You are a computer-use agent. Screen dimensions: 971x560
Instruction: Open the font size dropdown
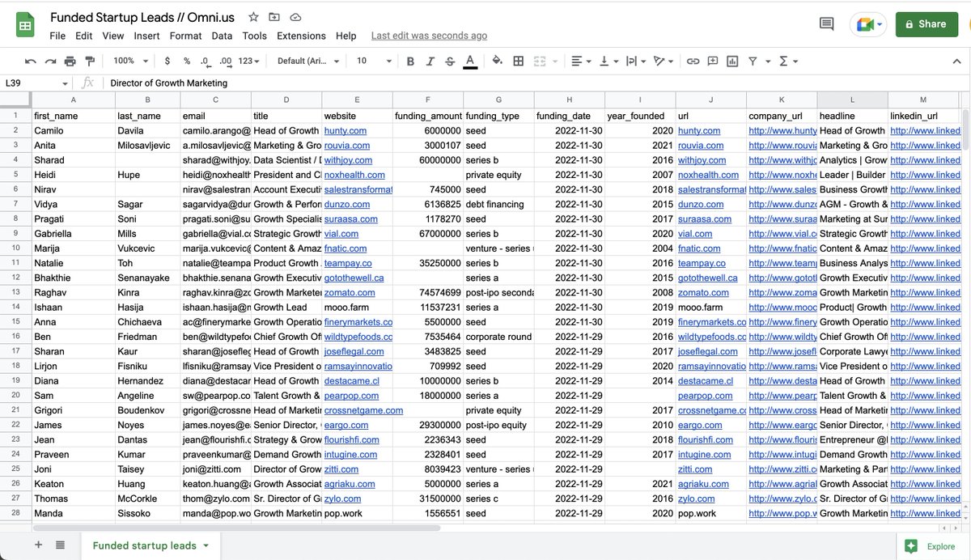tap(374, 61)
